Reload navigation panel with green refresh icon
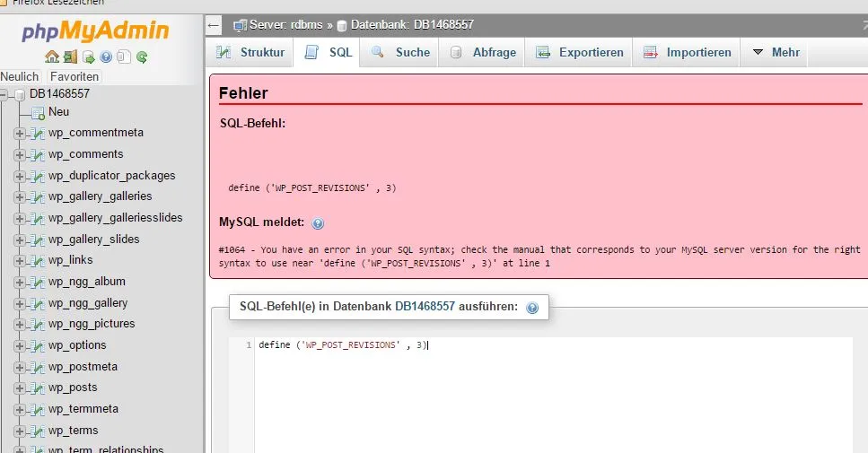Viewport: 868px width, 453px height. point(142,57)
